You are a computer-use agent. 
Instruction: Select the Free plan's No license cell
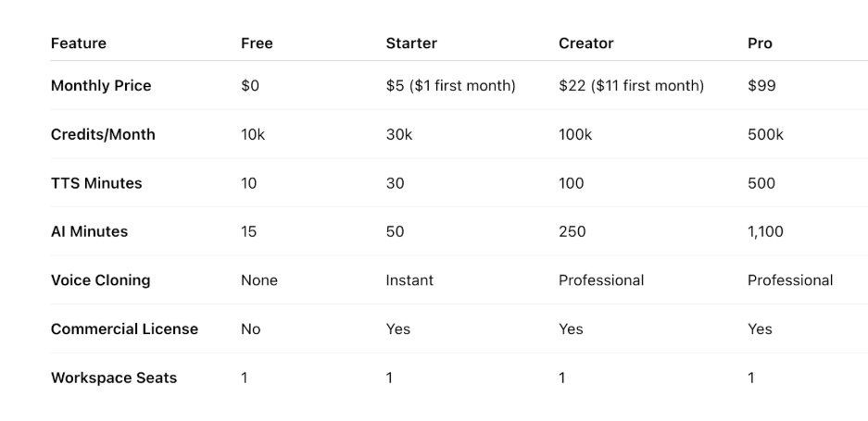coord(250,329)
